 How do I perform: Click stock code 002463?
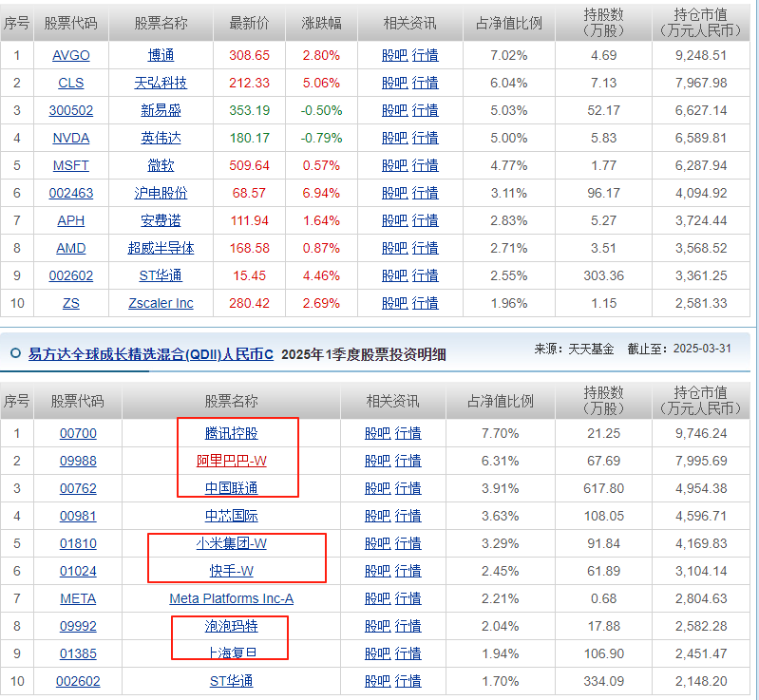70,193
